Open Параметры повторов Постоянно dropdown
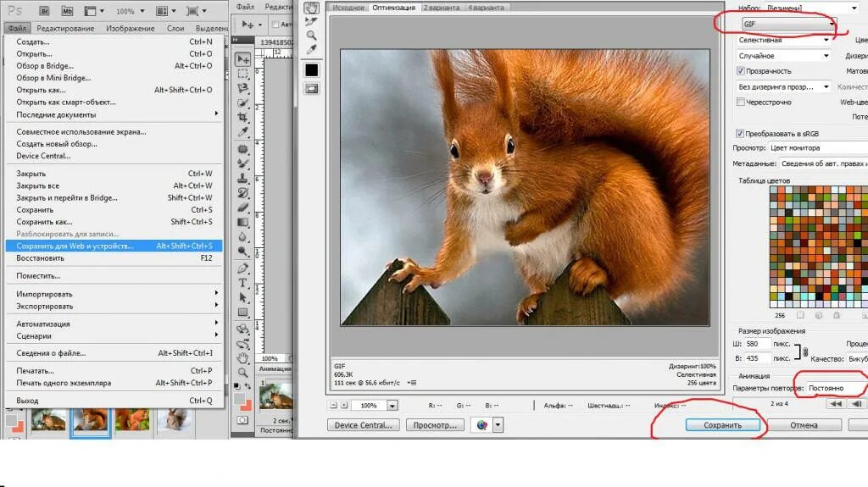 (x=837, y=388)
